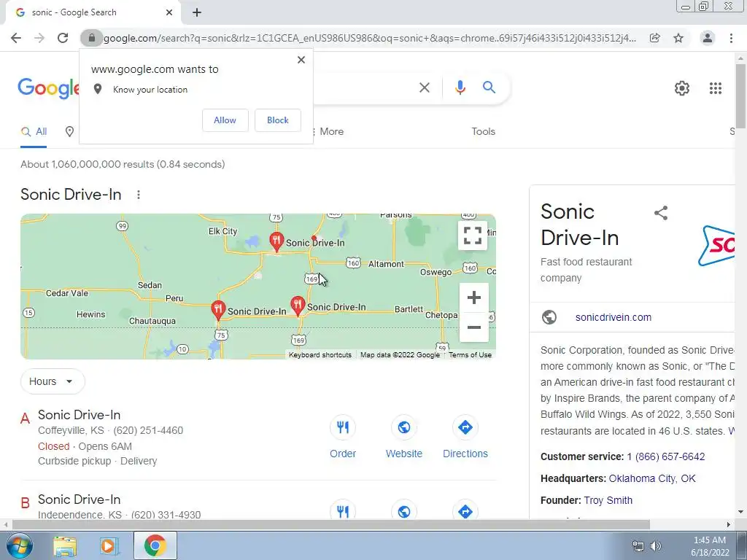This screenshot has height=560, width=747.
Task: Select Sonic Drive-In pin near Peru
Action: 218,311
